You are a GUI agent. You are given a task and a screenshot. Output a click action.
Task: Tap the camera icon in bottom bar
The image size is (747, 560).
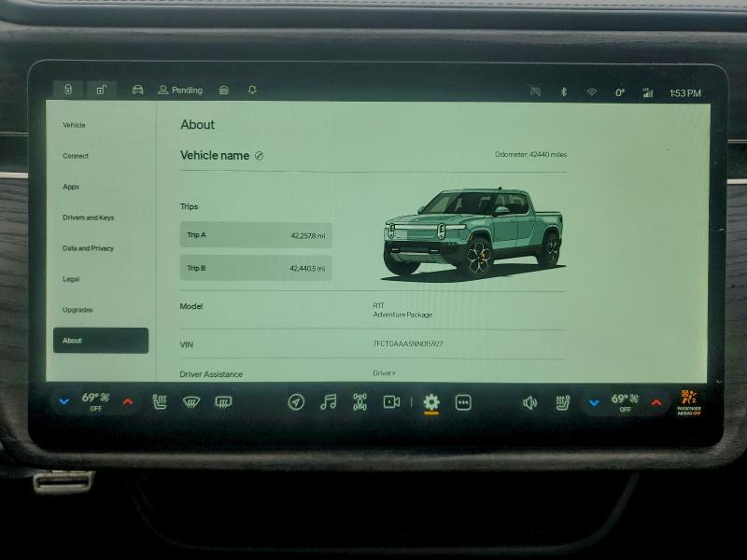tap(391, 402)
